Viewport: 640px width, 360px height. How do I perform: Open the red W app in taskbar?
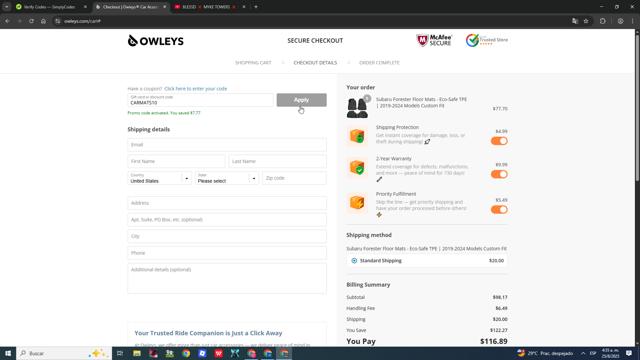tap(219, 353)
